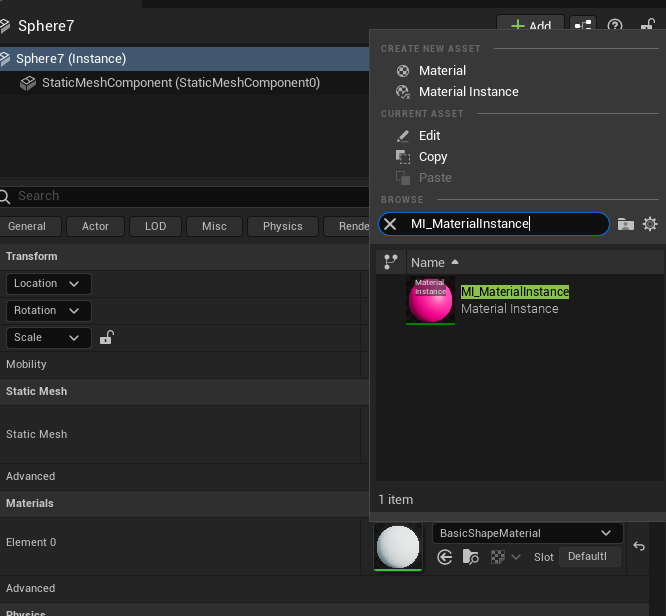Choose Edit under Current Asset
This screenshot has height=616, width=666.
(429, 136)
